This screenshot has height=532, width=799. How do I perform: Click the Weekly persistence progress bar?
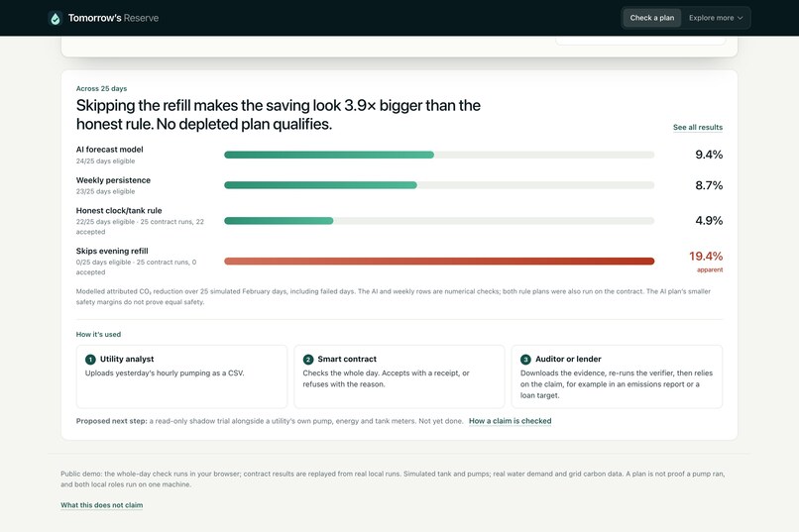click(439, 185)
